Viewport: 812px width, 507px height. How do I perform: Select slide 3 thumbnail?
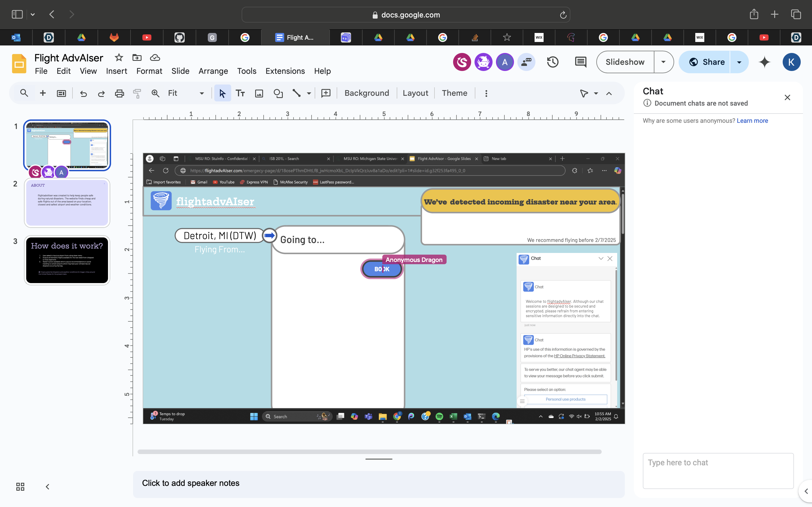67,260
